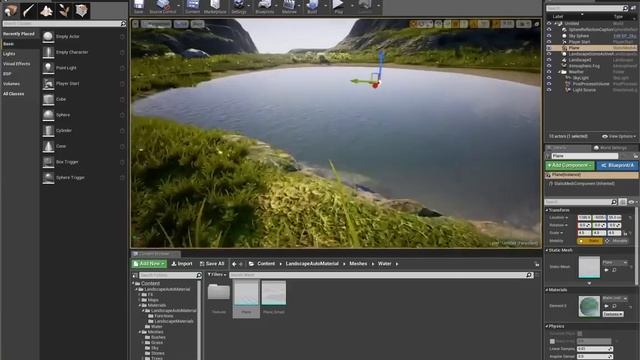Click the Meshes breadcrumb in Content Browser
The height and width of the screenshot is (360, 640).
(358, 264)
